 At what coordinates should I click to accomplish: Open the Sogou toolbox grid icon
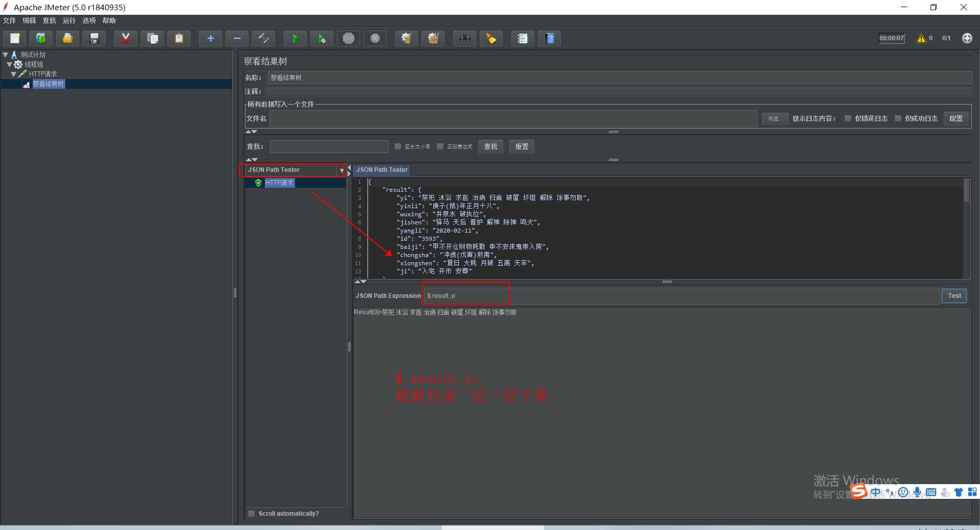point(972,492)
